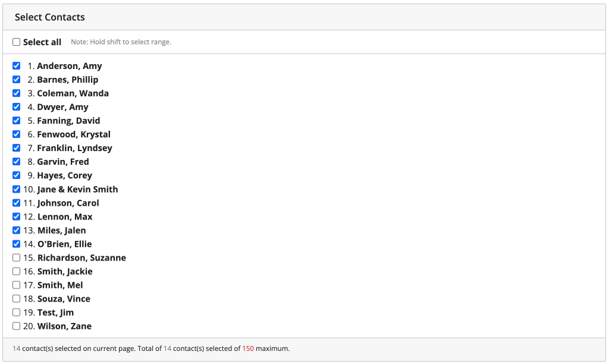Screen dimensions: 609x364
Task: Uncheck the Anderson, Amy checkbox
Action: [x=17, y=66]
